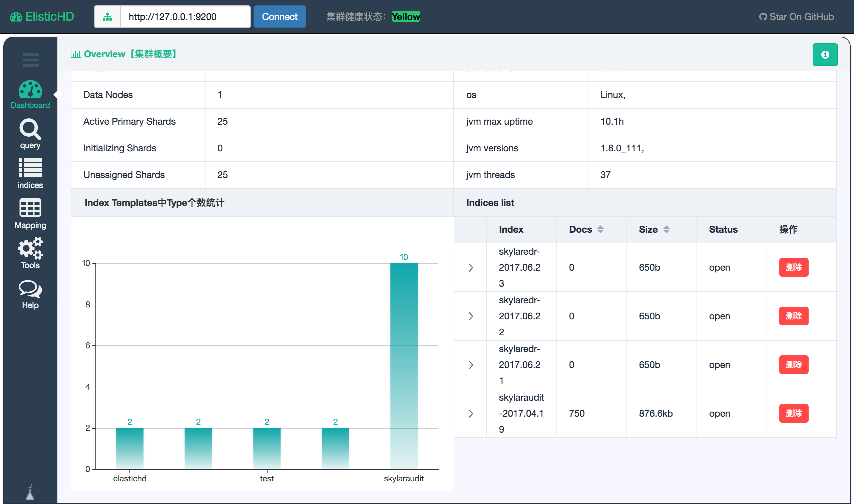Open the Tools gears sidebar item
Screen dimensions: 854x504
click(30, 253)
